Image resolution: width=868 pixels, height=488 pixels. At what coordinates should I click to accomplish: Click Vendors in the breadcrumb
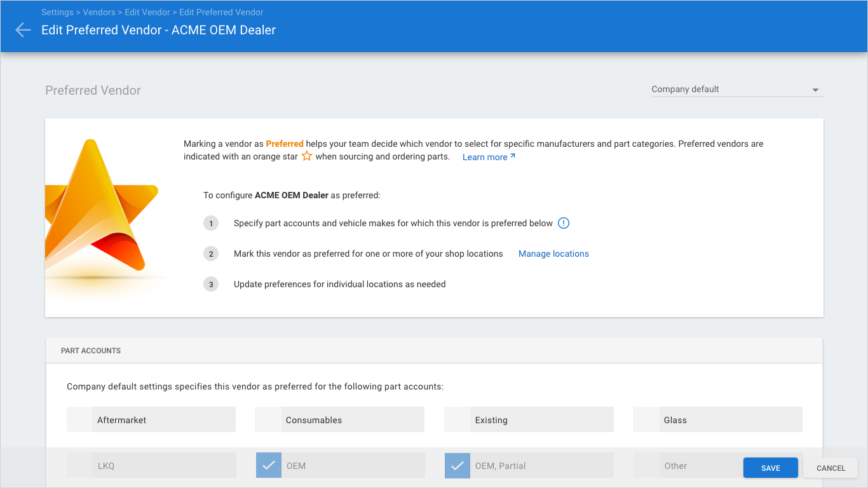(x=98, y=12)
